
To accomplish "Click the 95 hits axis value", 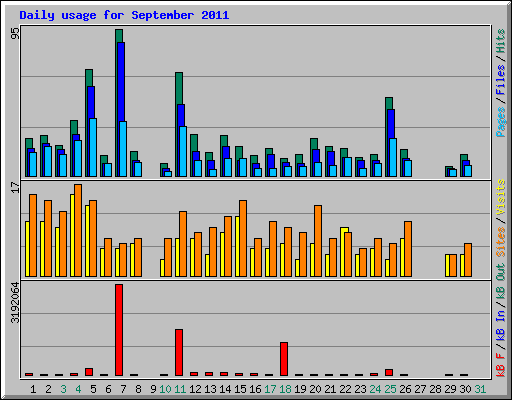I will pyautogui.click(x=15, y=33).
